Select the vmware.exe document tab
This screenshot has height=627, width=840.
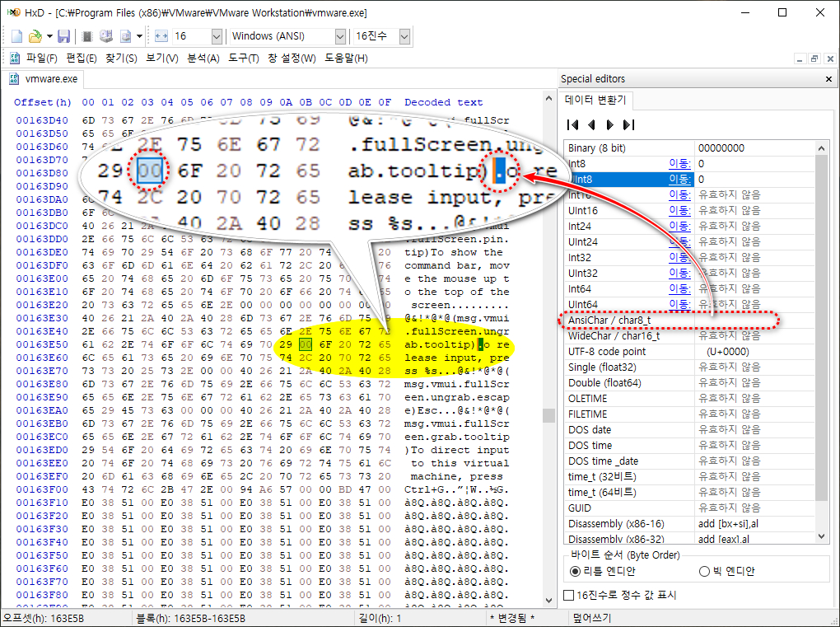pos(43,79)
